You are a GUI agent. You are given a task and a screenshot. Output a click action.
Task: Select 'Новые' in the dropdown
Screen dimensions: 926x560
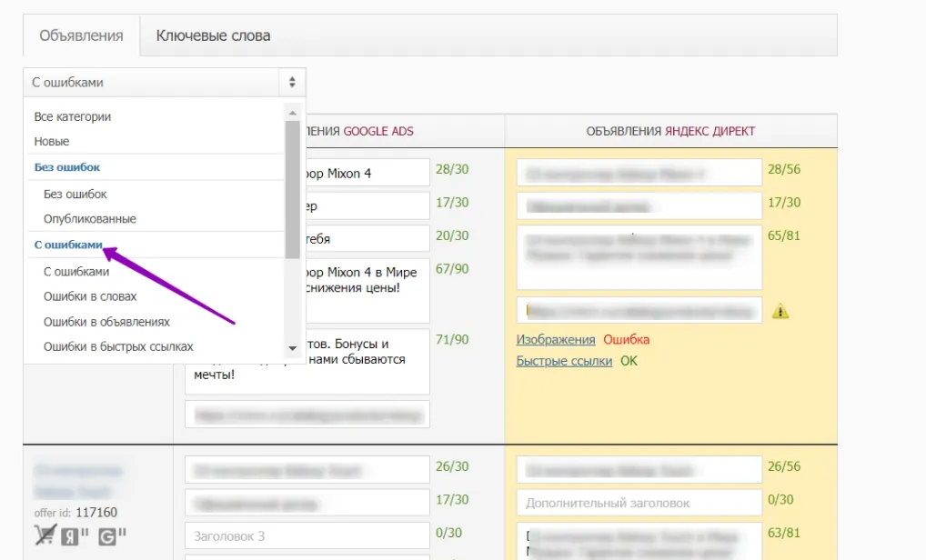pos(52,142)
